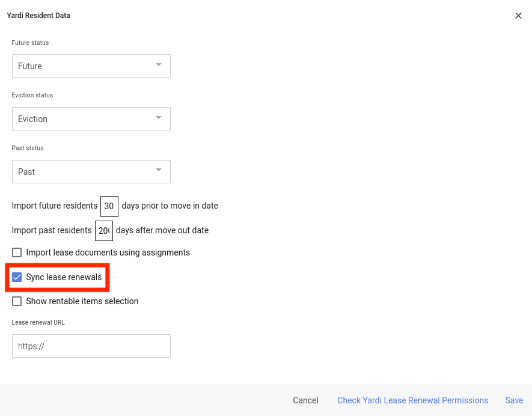Click the Future status dropdown arrow

click(x=159, y=65)
